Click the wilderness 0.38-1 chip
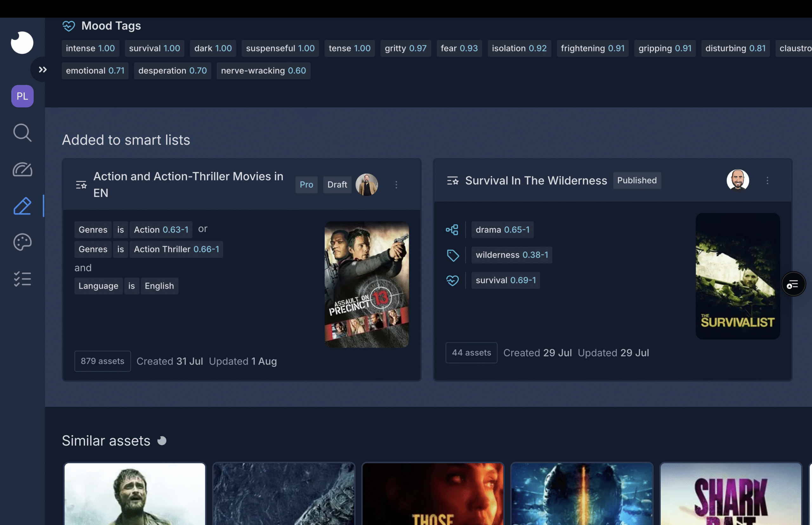Screen dimensions: 812x525 512,255
